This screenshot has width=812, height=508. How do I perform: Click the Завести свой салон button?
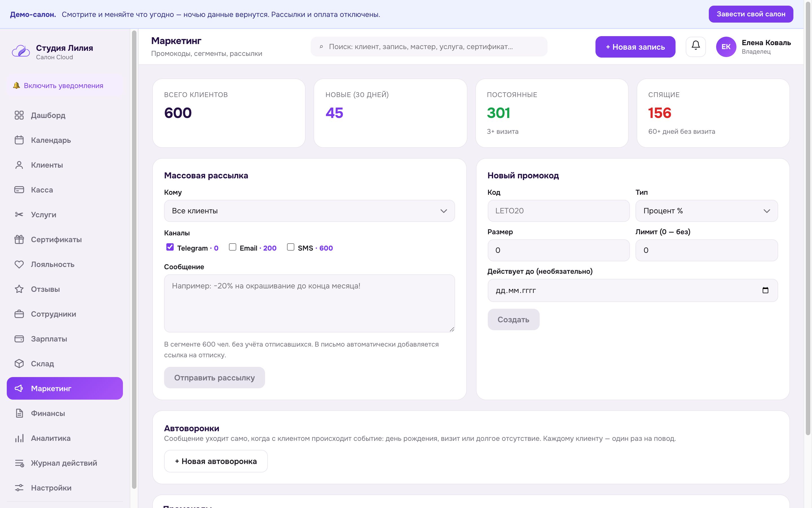(751, 14)
